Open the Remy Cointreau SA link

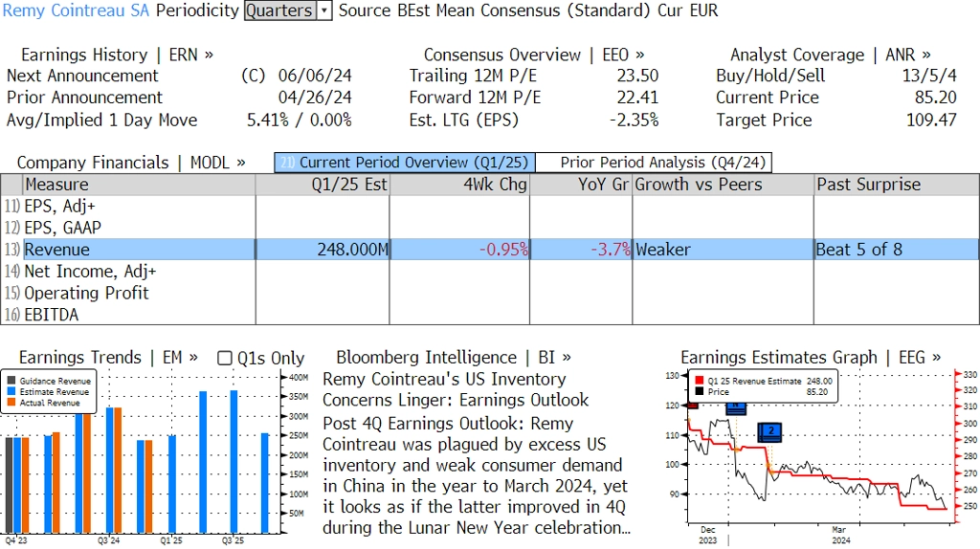click(x=77, y=11)
